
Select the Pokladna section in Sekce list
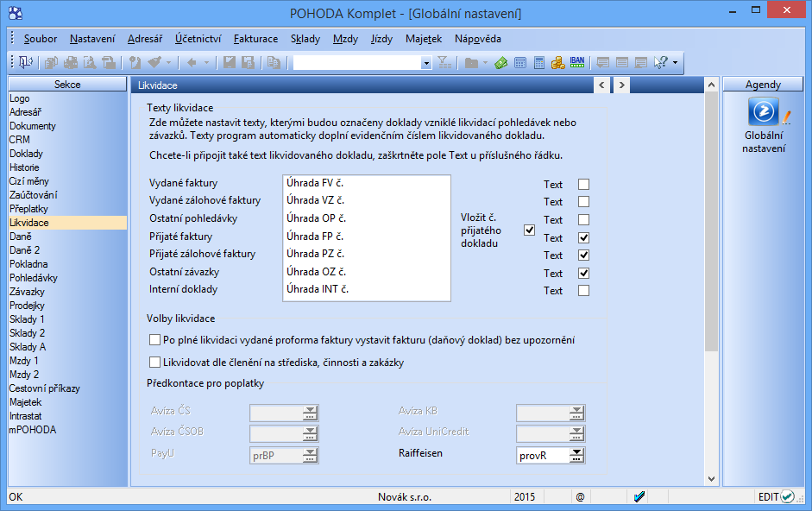pyautogui.click(x=67, y=264)
